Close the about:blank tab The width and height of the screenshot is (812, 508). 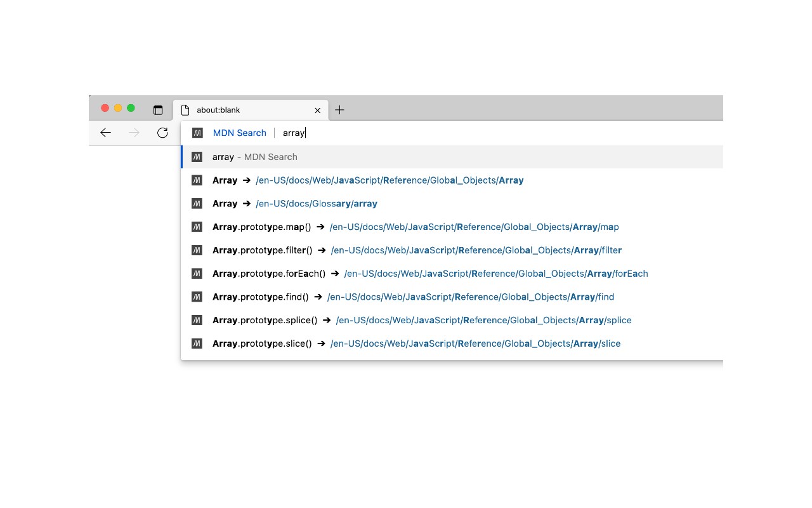pos(318,110)
